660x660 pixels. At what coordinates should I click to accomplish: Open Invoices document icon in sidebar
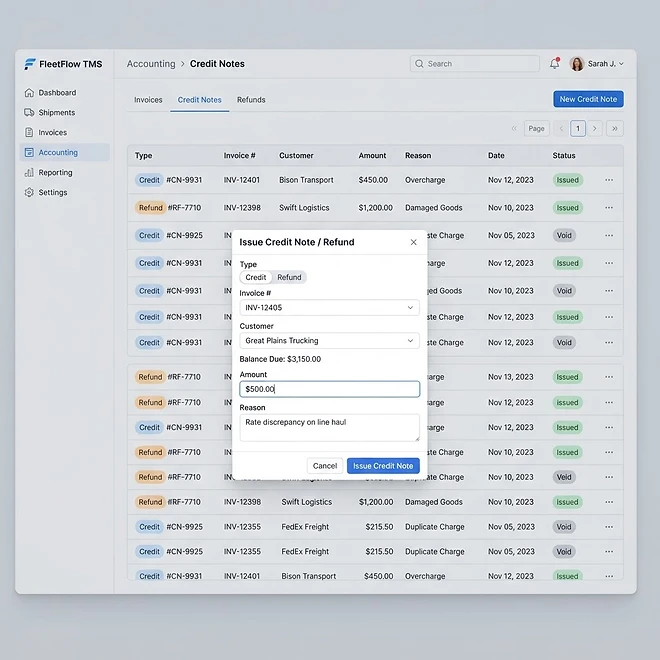(29, 132)
